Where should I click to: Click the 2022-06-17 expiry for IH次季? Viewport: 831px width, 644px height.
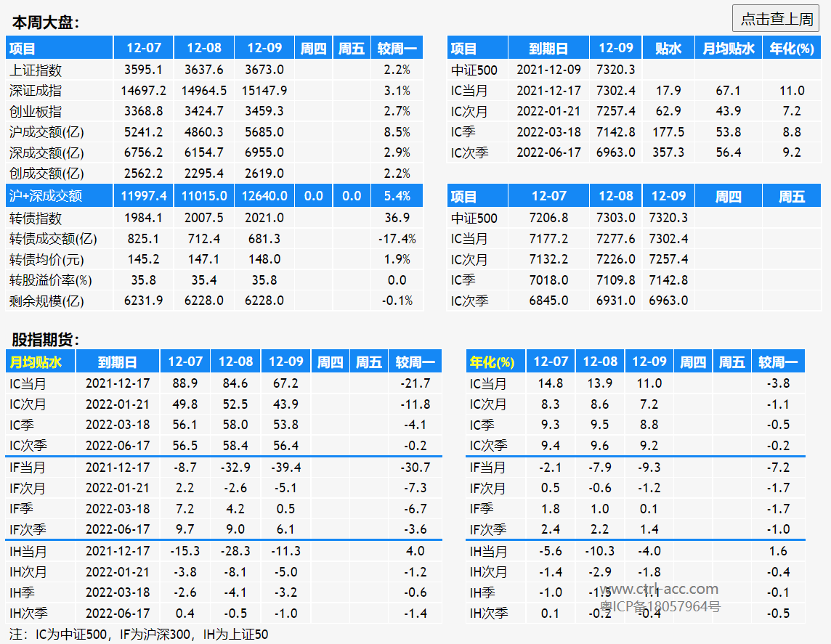pyautogui.click(x=118, y=614)
